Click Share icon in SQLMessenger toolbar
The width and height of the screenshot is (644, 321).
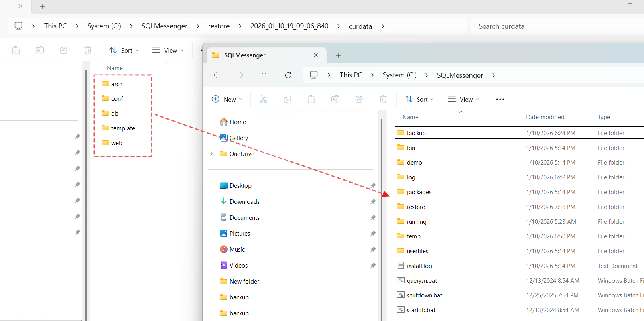click(359, 99)
